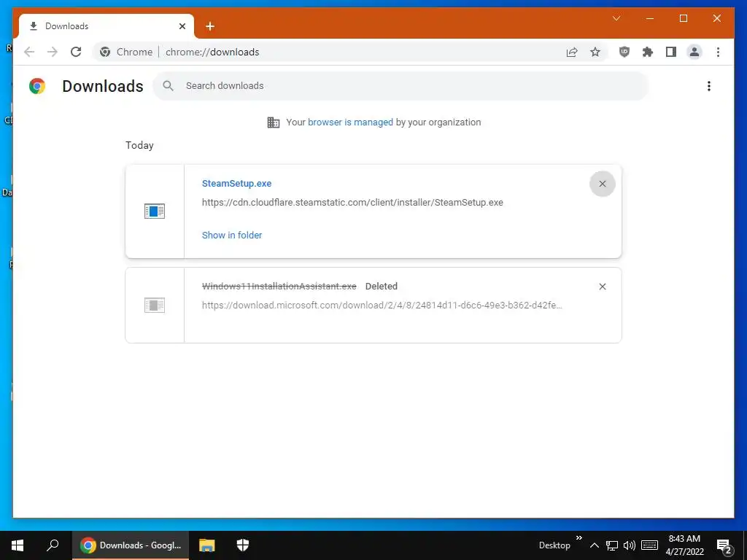
Task: Open the SteamSetup.exe download link
Action: (x=237, y=183)
